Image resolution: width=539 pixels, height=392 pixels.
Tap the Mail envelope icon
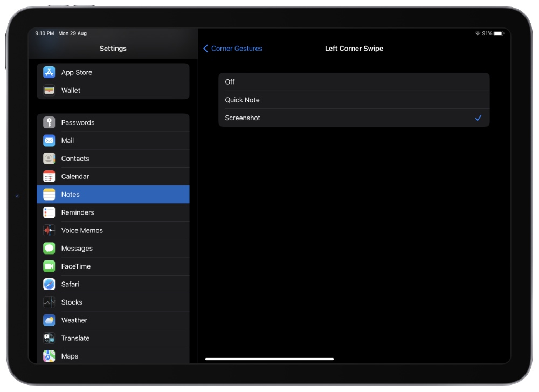pos(49,141)
